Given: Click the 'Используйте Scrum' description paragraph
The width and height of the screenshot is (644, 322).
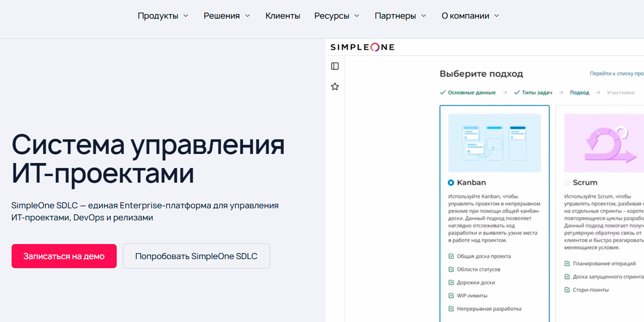Looking at the screenshot, I should click(604, 222).
